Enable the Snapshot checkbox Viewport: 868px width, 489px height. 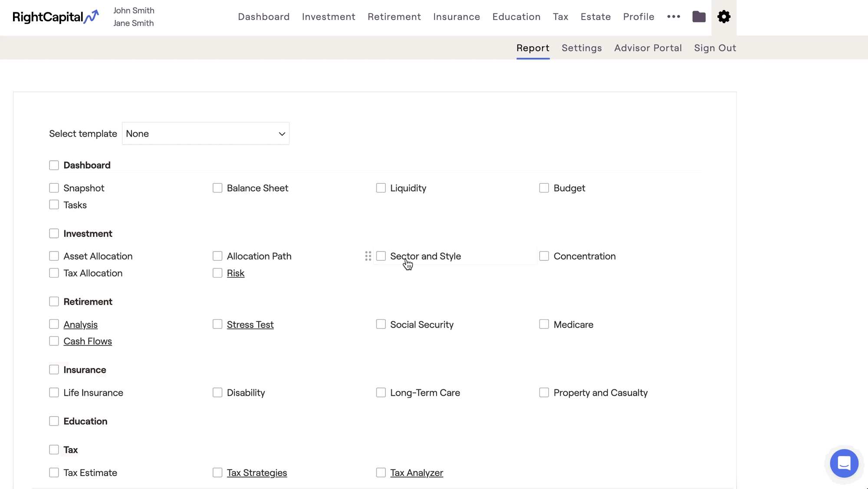pyautogui.click(x=54, y=188)
